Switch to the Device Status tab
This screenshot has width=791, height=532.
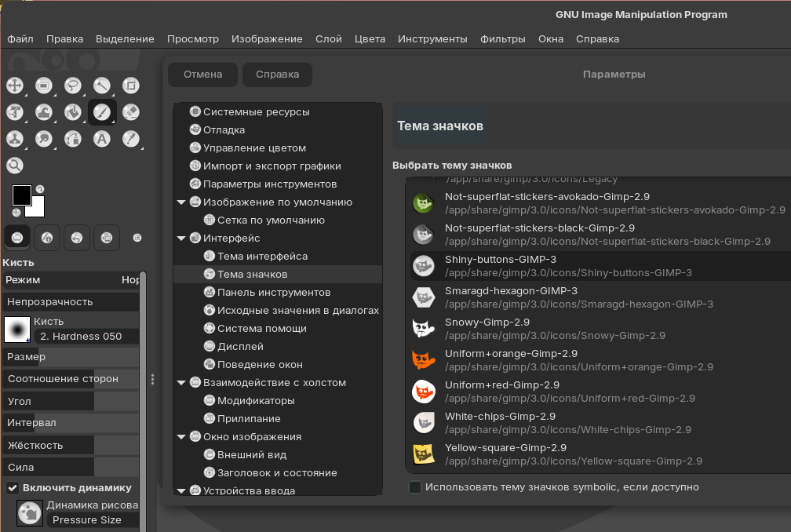click(47, 238)
